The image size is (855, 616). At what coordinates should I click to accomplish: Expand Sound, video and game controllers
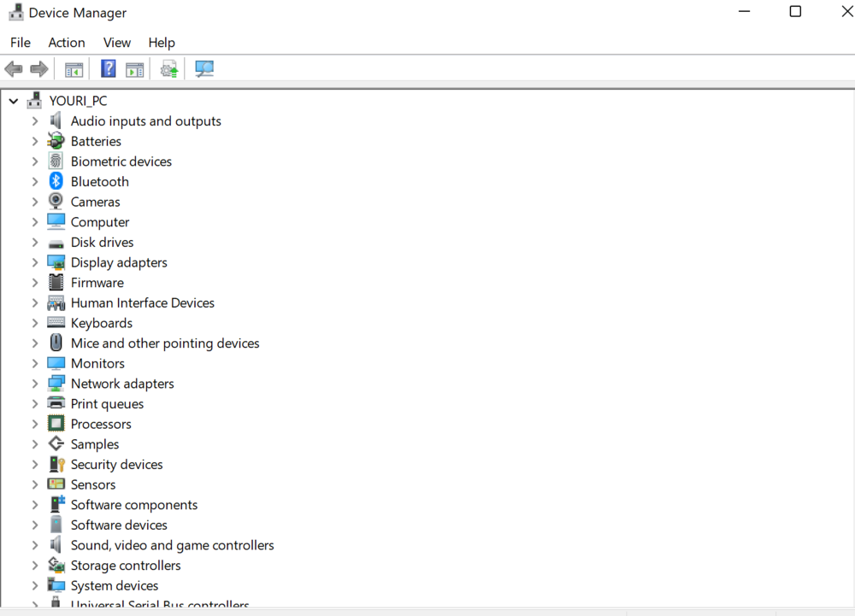(x=35, y=545)
